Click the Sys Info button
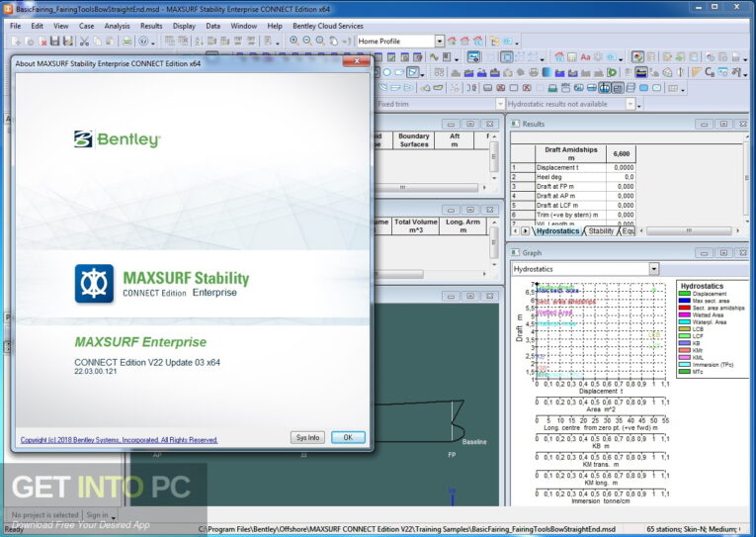This screenshot has width=756, height=537. [307, 437]
